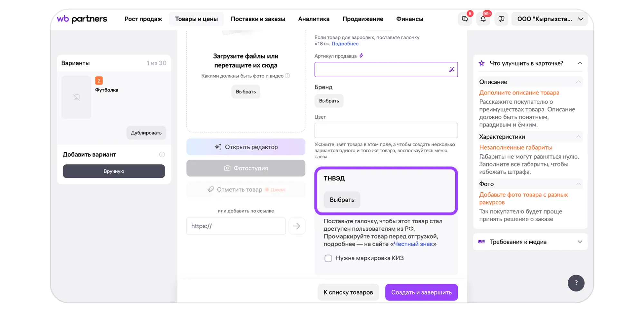Click the arrow button next to https field
This screenshot has height=312, width=644.
pyautogui.click(x=297, y=226)
